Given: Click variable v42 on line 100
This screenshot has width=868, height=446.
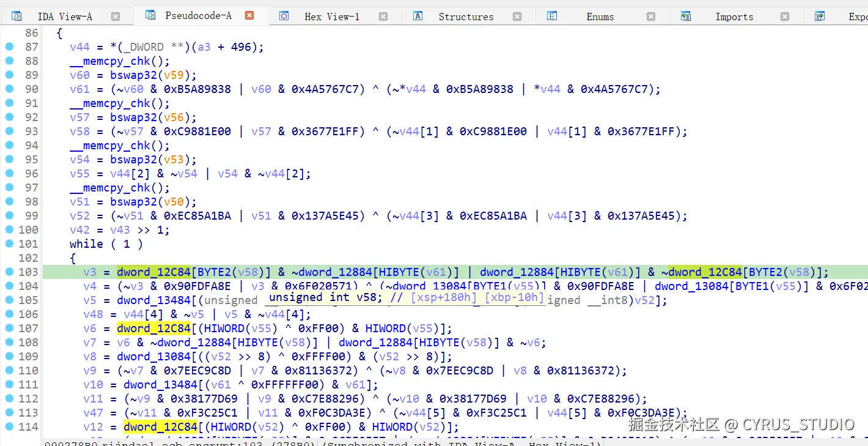Looking at the screenshot, I should pos(79,229).
